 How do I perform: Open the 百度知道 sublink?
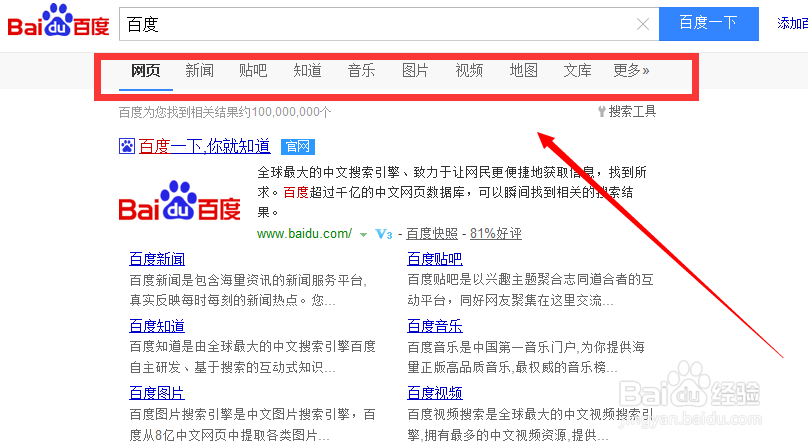click(x=157, y=326)
